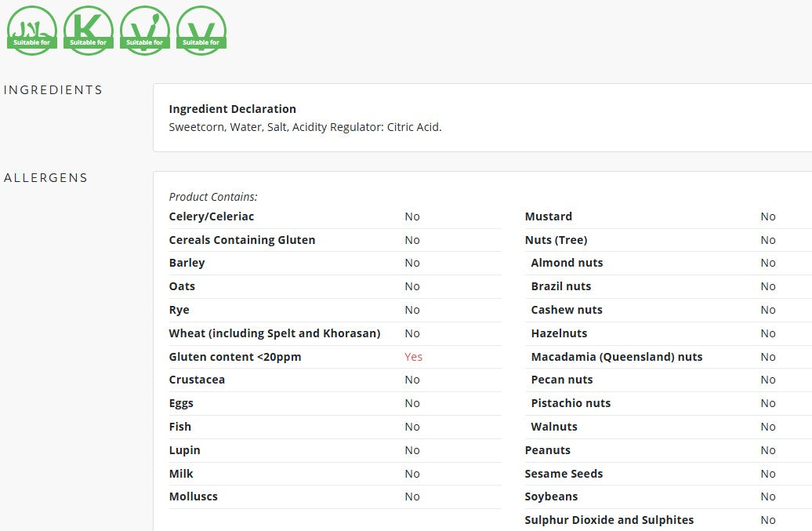Viewport: 812px width, 531px height.
Task: Click the 'Soybeans' allergen label
Action: pyautogui.click(x=551, y=496)
